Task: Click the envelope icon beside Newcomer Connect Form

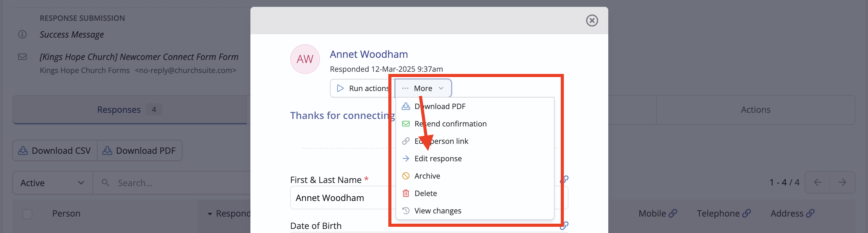Action: click(x=22, y=57)
